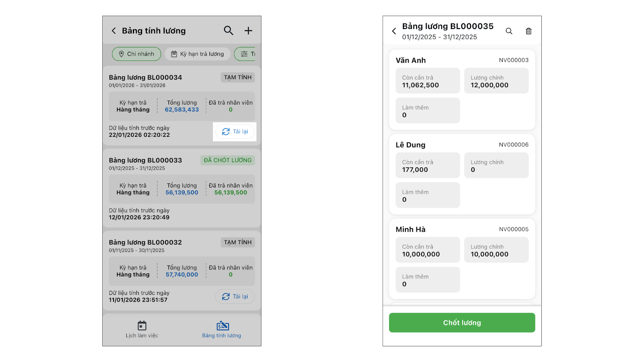This screenshot has width=644, height=362.
Task: Delete payroll BL000035 with trash icon
Action: pyautogui.click(x=528, y=31)
